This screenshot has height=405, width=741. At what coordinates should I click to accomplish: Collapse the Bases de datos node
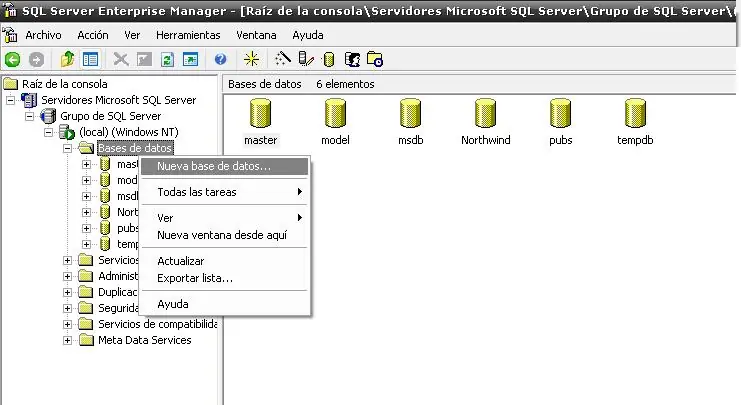tap(67, 148)
